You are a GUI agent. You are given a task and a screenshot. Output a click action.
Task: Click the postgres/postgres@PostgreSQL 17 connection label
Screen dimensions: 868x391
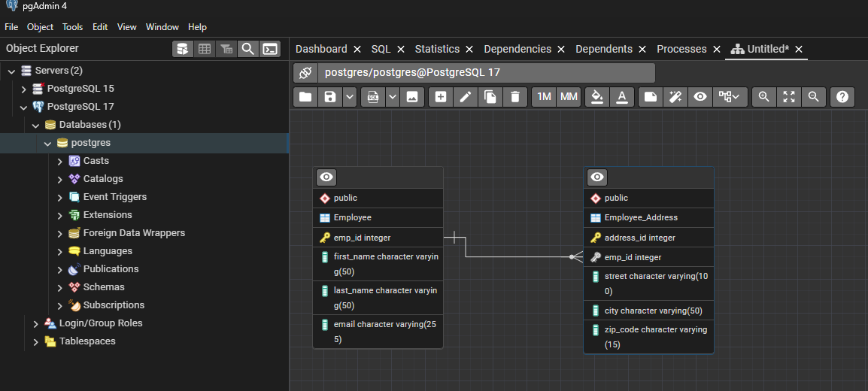[x=412, y=73]
